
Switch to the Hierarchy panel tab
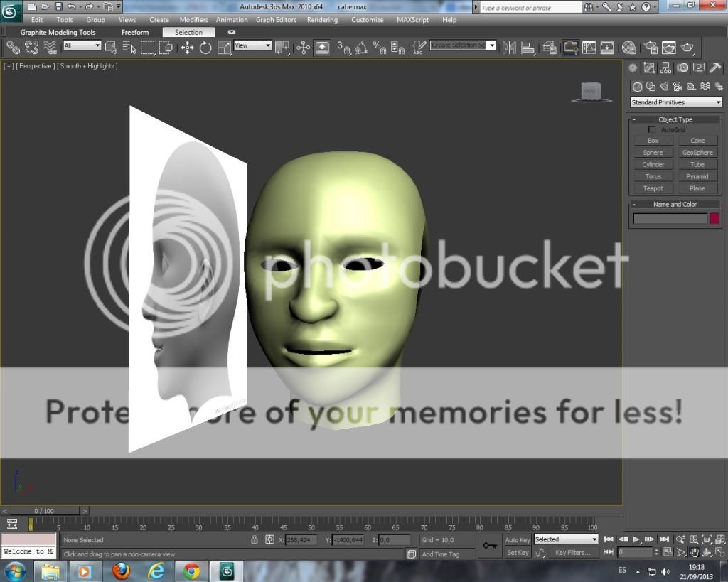coord(666,68)
